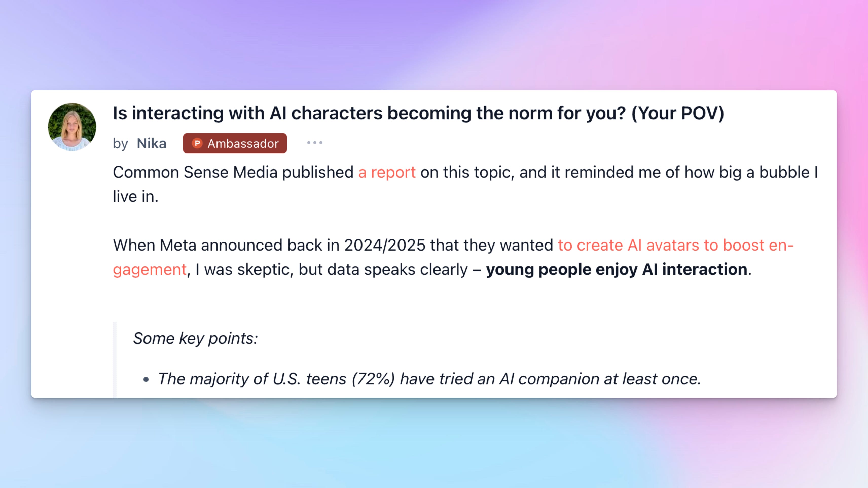Screen dimensions: 868x488
Task: Click the bullet dot before "The majority"
Action: click(x=146, y=380)
